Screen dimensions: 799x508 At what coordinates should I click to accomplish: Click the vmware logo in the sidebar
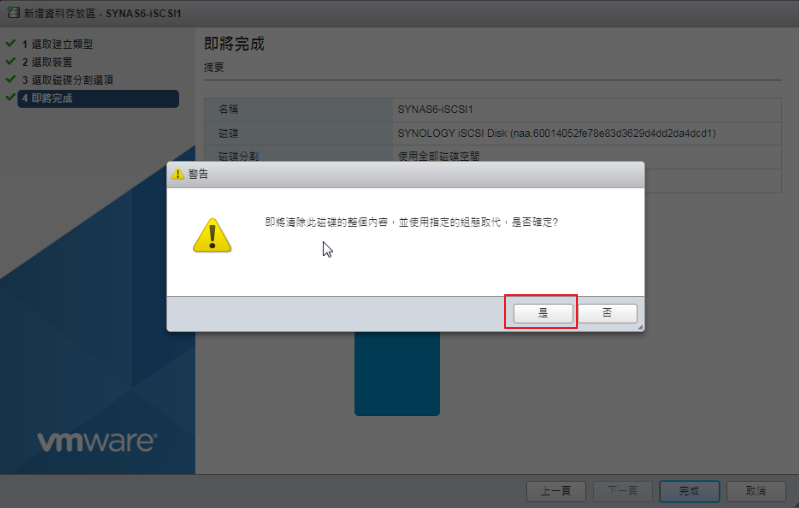tap(97, 441)
